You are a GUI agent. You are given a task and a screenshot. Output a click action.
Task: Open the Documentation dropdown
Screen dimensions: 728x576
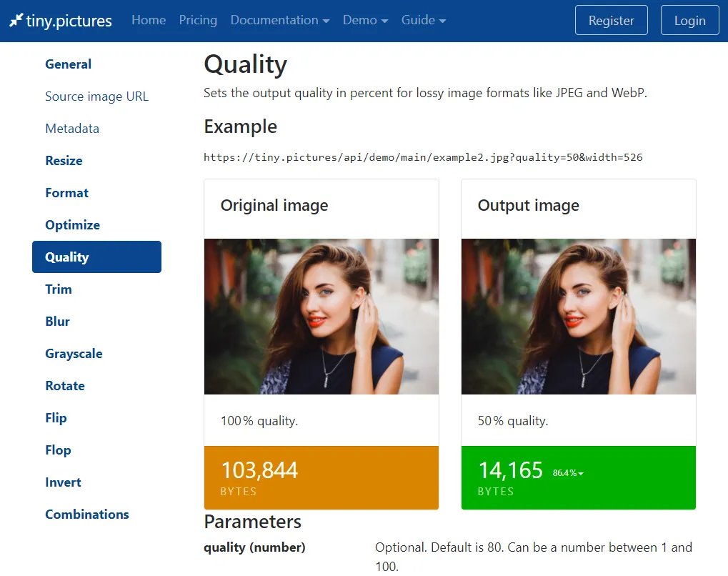pos(279,20)
